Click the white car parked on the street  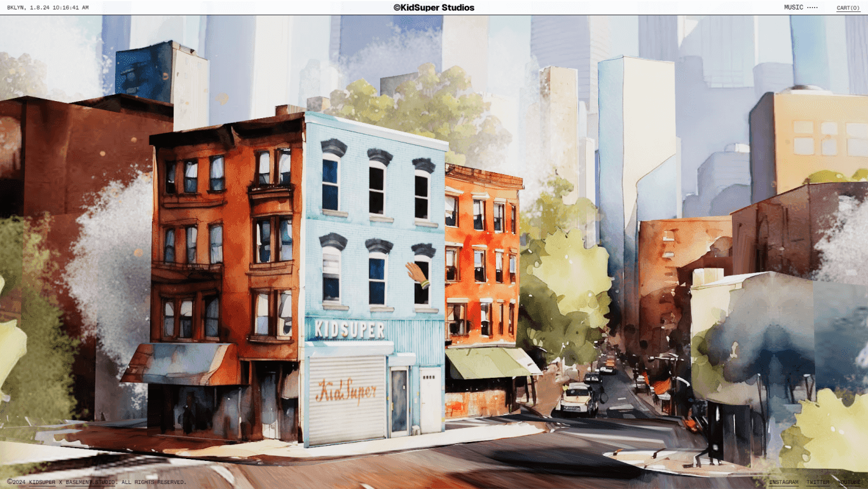(577, 399)
